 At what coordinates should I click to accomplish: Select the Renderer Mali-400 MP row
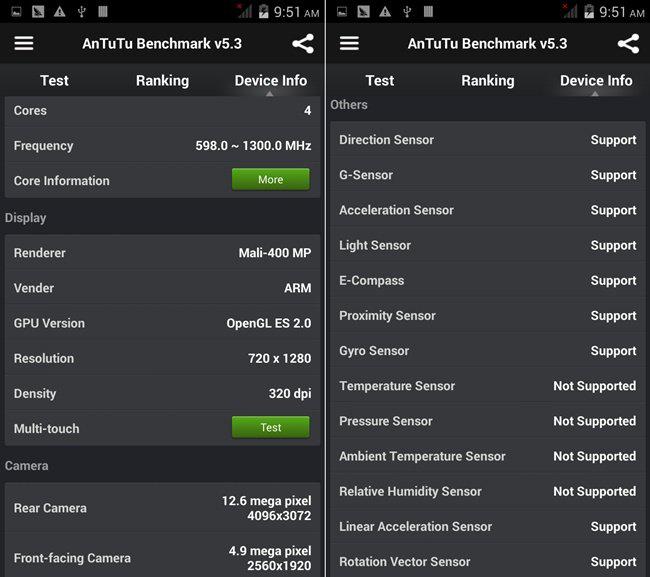tap(162, 253)
